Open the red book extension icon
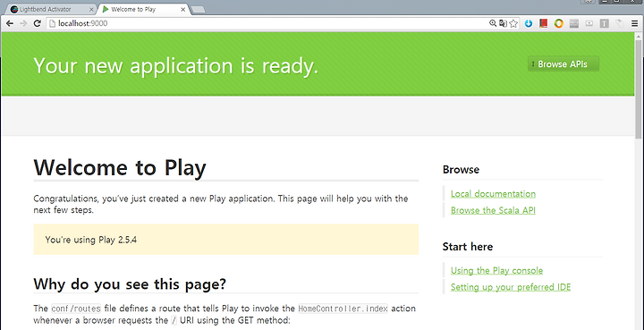Screen dimensions: 644x330 [544, 24]
